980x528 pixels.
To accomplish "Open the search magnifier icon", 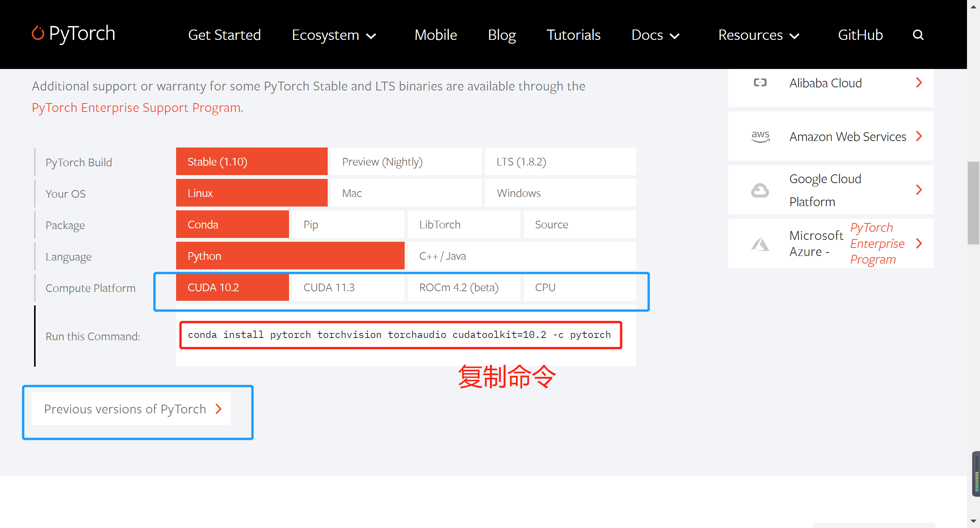I will click(918, 35).
